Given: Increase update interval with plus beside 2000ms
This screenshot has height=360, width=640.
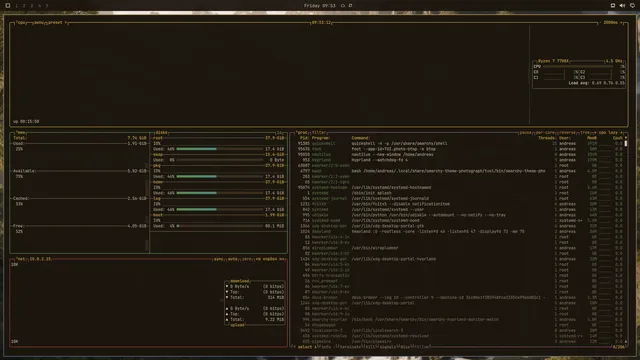Looking at the screenshot, I should tap(621, 23).
